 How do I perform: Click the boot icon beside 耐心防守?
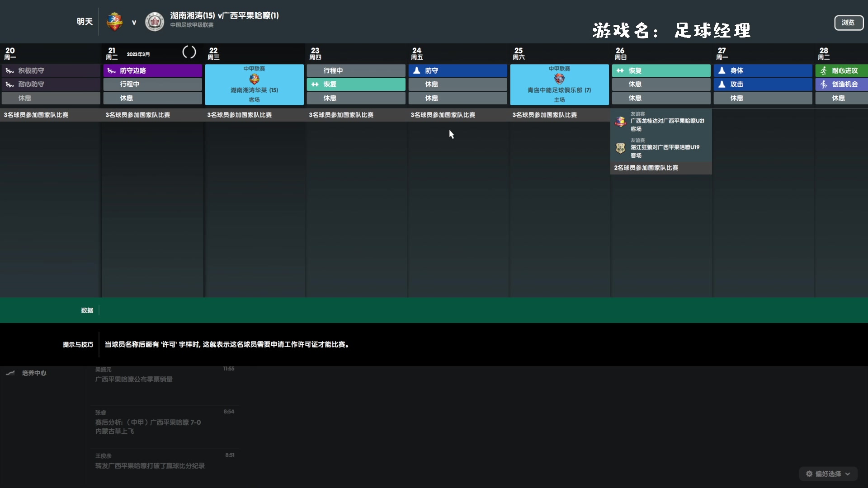pos(9,84)
